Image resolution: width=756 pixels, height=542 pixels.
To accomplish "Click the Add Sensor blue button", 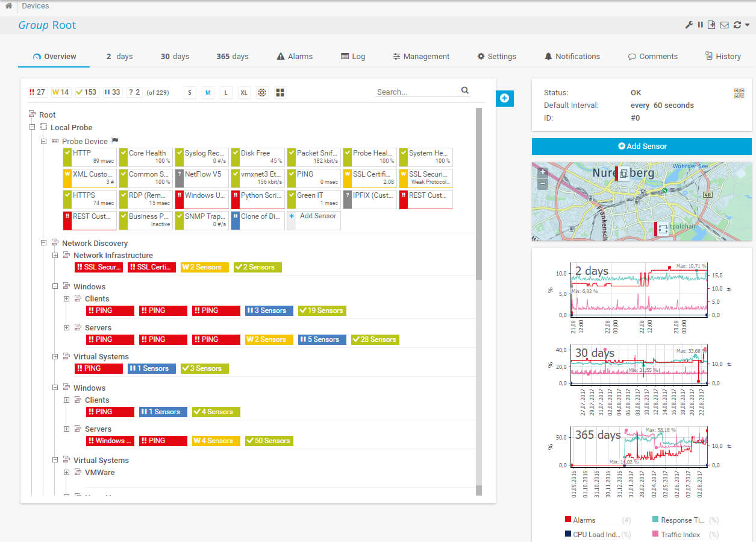I will point(642,146).
